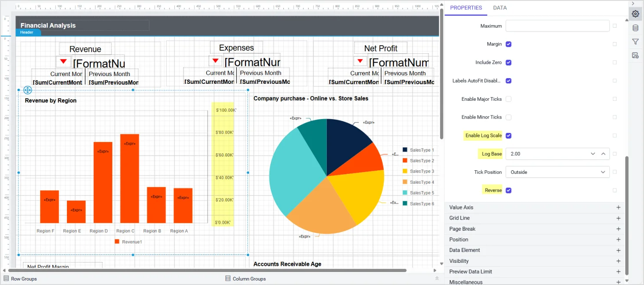Screen dimensions: 644x285
Task: Open the image settings icon below the funnel
Action: pyautogui.click(x=635, y=55)
